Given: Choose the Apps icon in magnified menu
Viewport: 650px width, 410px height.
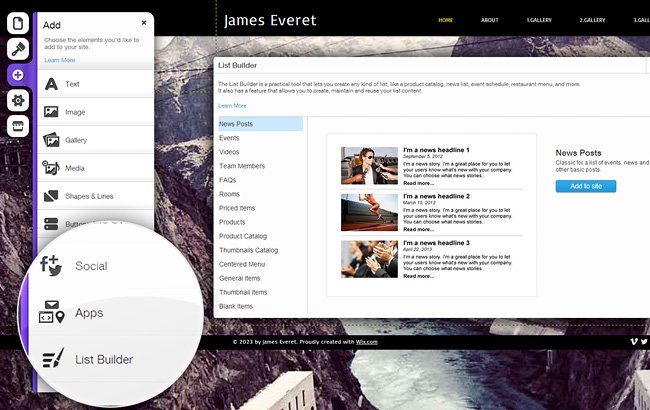Looking at the screenshot, I should click(51, 312).
